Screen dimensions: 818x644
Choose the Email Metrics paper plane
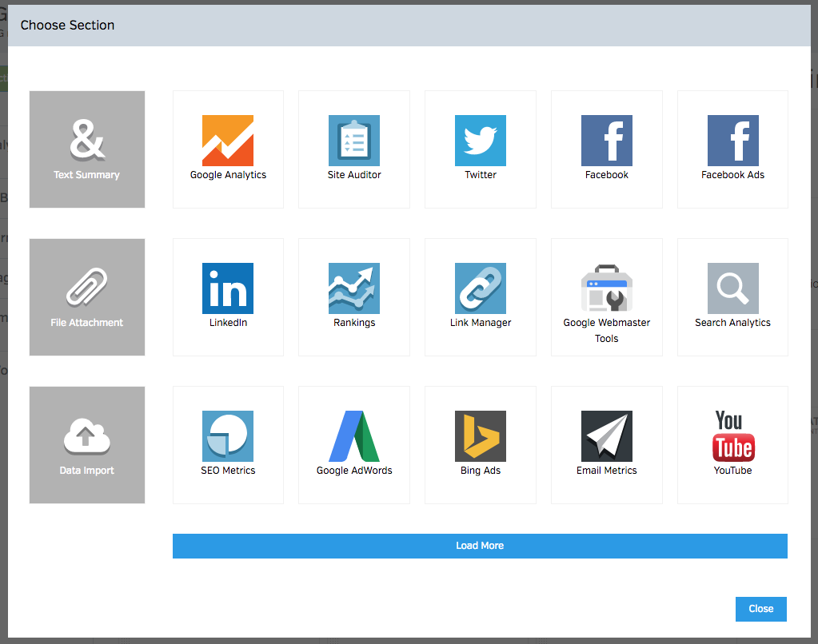607,436
